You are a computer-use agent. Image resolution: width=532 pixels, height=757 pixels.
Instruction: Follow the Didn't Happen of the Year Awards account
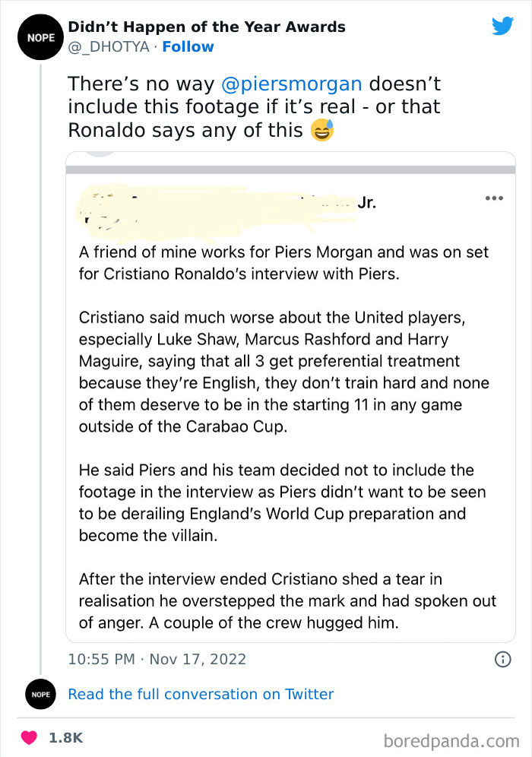pos(188,46)
